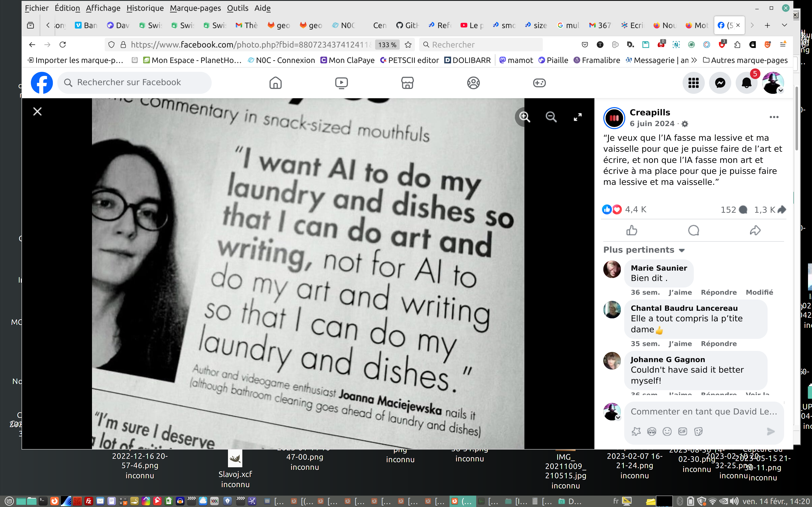The height and width of the screenshot is (507, 812).
Task: Go to Facebook Gaming tab
Action: [539, 83]
